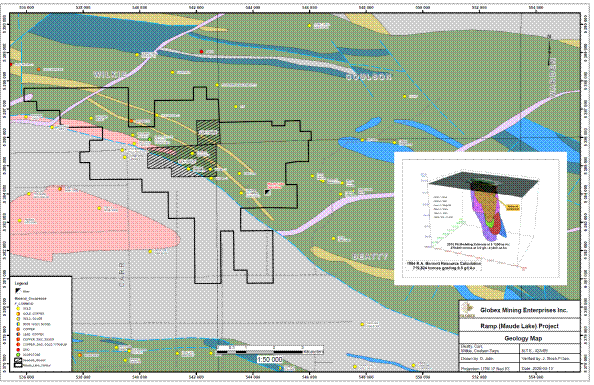This screenshot has width=594, height=385.
Task: Click the 1:50 000 scale label
Action: coord(270,359)
